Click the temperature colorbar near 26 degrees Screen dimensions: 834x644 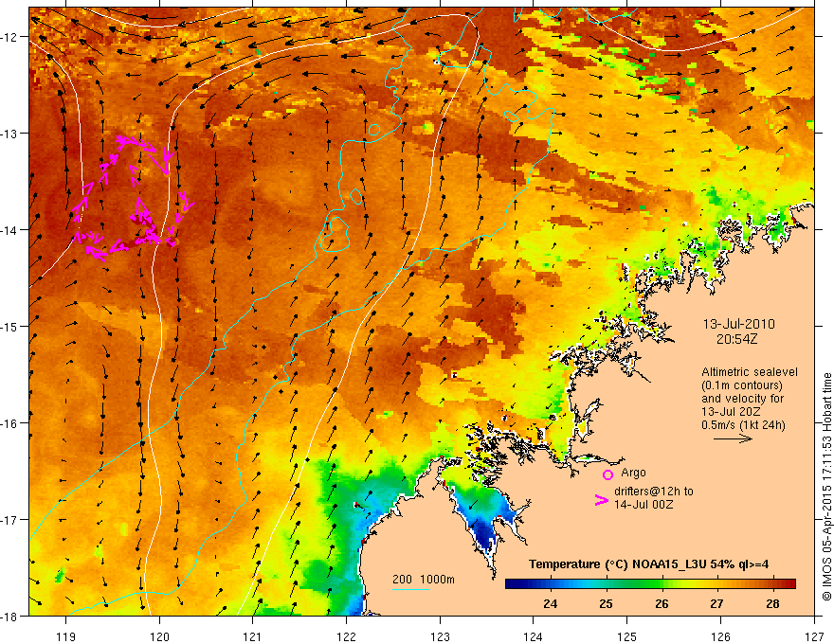[x=662, y=583]
